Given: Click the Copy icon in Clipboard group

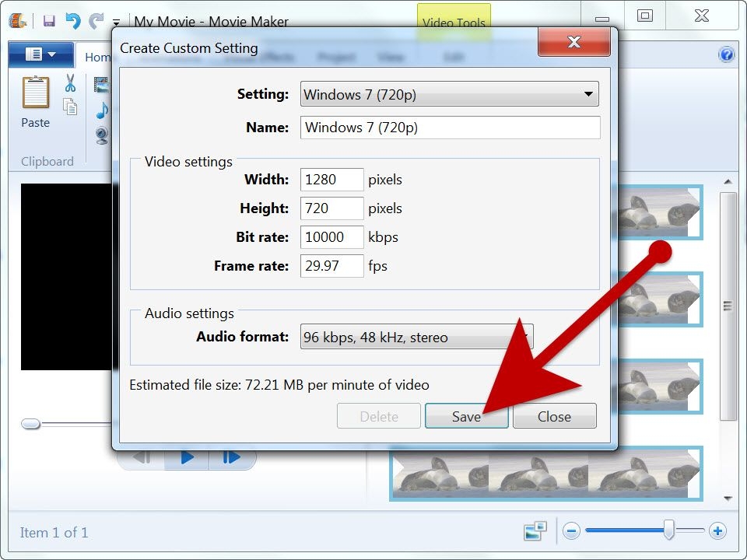Looking at the screenshot, I should (x=71, y=107).
